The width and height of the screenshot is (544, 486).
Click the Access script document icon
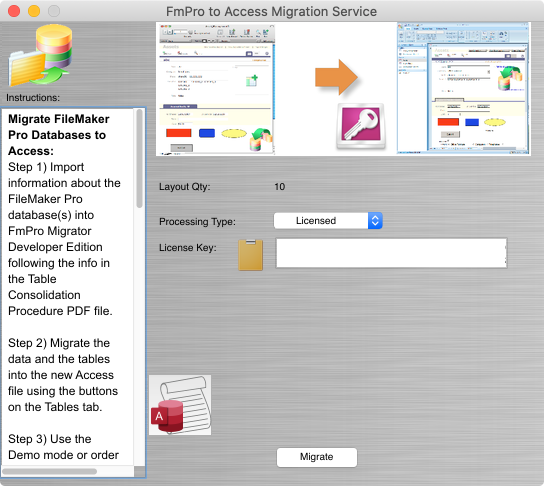(180, 405)
